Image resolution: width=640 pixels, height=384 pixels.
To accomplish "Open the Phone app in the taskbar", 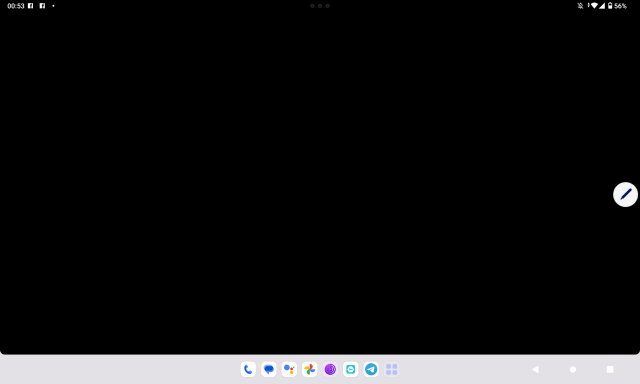I will click(248, 369).
